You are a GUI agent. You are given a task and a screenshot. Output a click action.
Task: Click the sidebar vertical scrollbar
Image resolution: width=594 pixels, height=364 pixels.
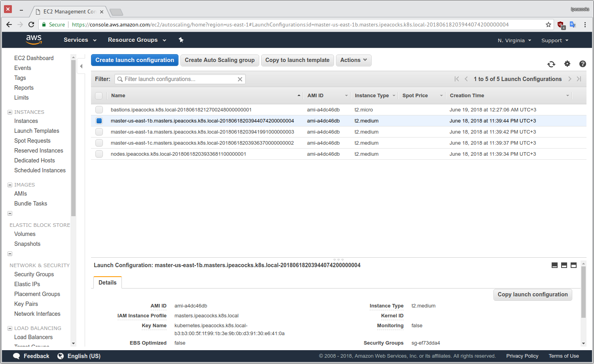pyautogui.click(x=73, y=138)
